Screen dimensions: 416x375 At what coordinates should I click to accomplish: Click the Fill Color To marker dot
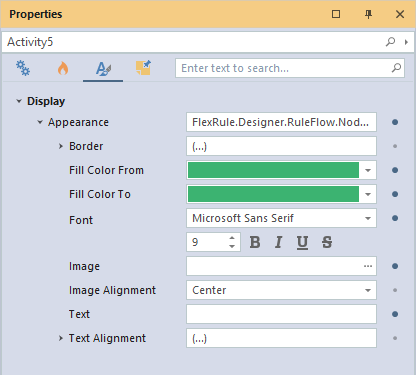[x=395, y=194]
